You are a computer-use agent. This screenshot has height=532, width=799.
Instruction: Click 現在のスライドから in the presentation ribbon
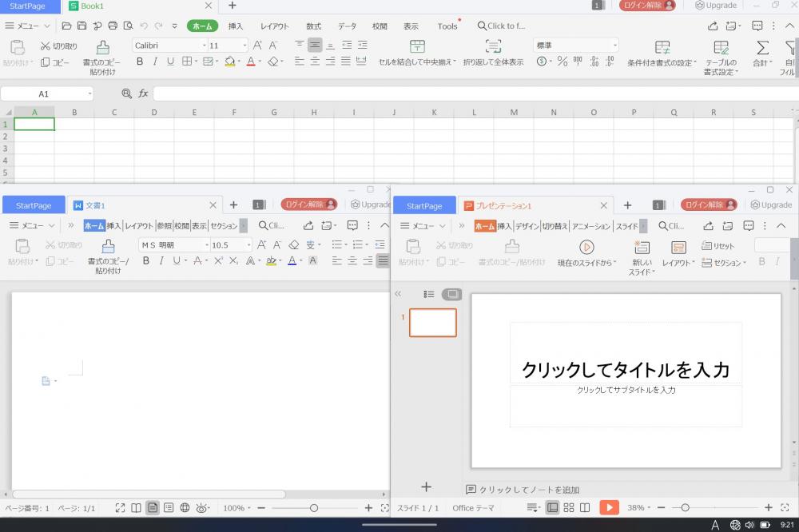[586, 253]
